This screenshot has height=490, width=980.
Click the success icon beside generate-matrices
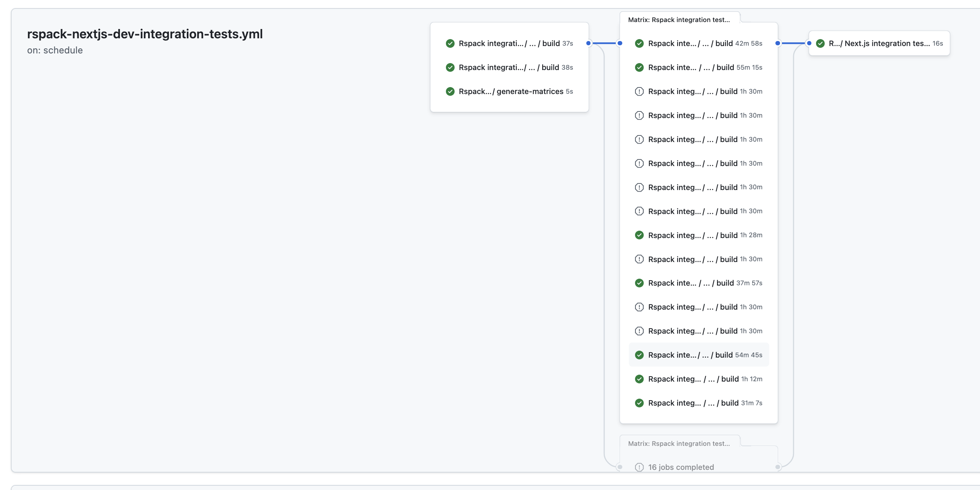pyautogui.click(x=450, y=91)
